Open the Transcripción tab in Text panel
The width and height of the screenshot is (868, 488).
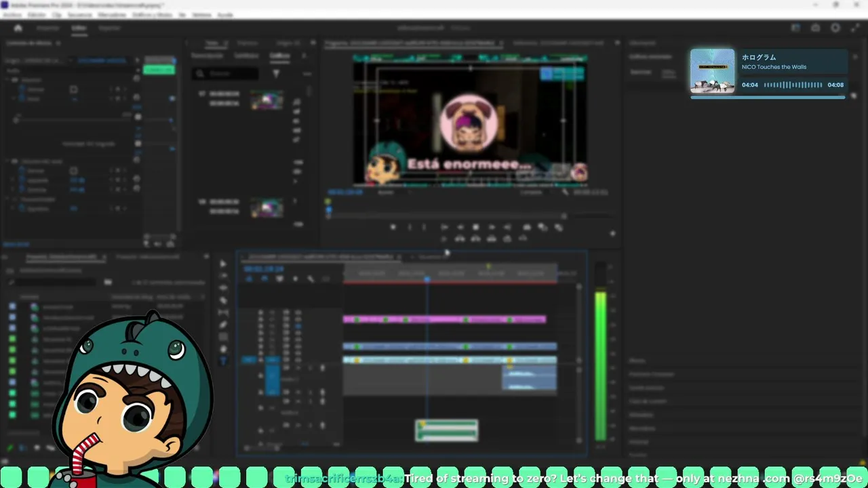pos(207,56)
